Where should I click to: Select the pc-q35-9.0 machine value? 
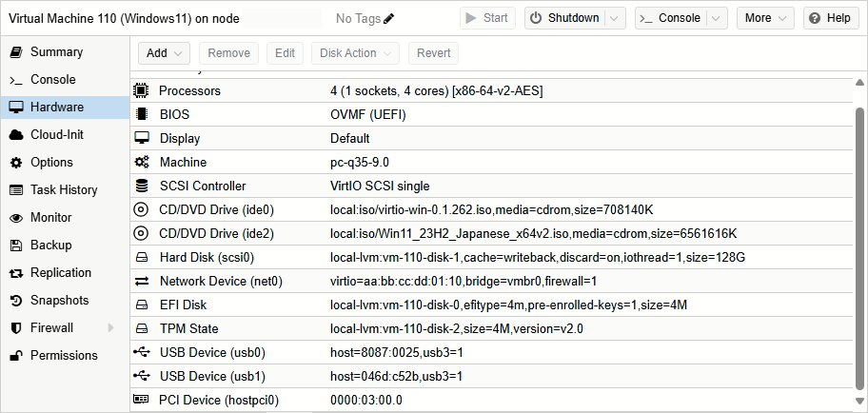point(360,162)
